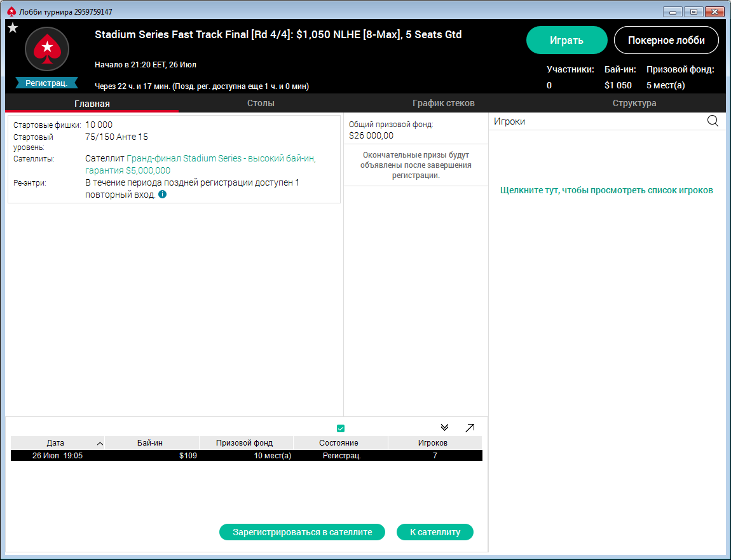The height and width of the screenshot is (560, 731).
Task: Click the Состояние column header
Action: pyautogui.click(x=340, y=443)
